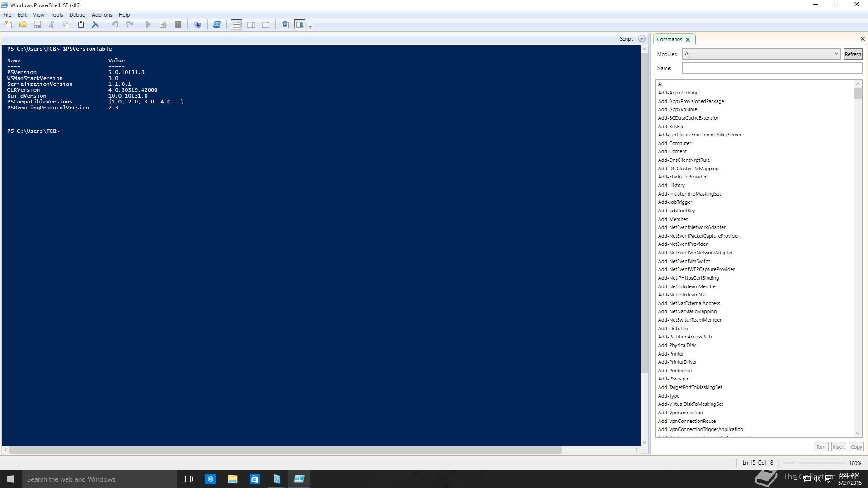The image size is (868, 488).
Task: Start PowerShell.exe from the toolbar icon
Action: [x=217, y=25]
